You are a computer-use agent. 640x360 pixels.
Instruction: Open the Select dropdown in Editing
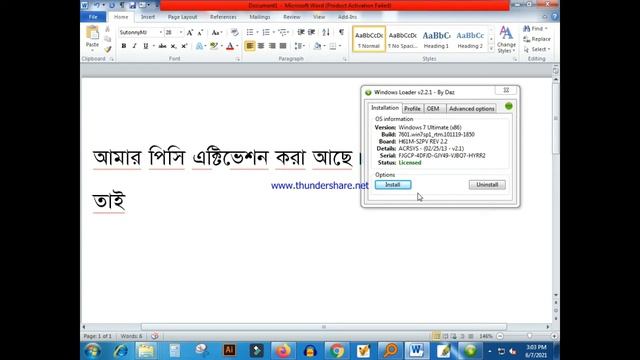point(537,49)
